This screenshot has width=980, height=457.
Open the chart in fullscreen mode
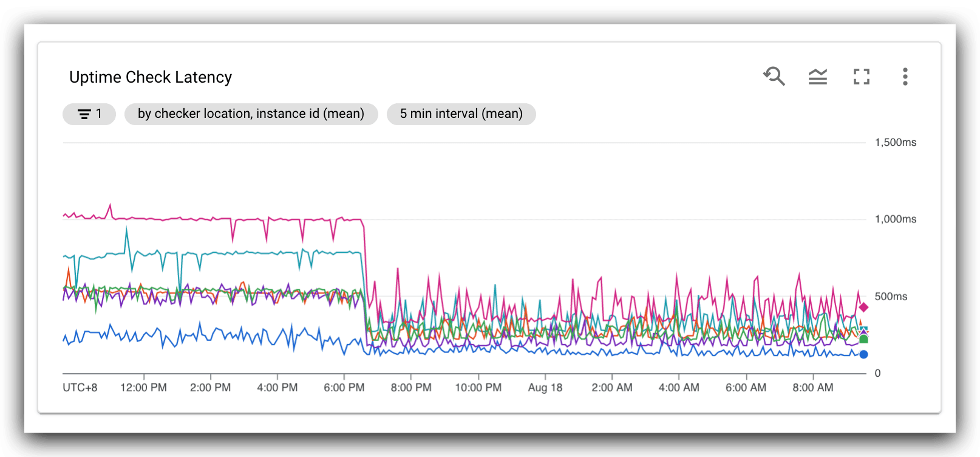[861, 77]
